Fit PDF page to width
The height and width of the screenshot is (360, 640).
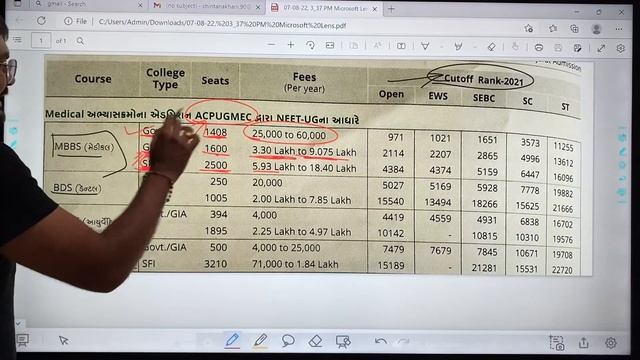click(x=330, y=46)
